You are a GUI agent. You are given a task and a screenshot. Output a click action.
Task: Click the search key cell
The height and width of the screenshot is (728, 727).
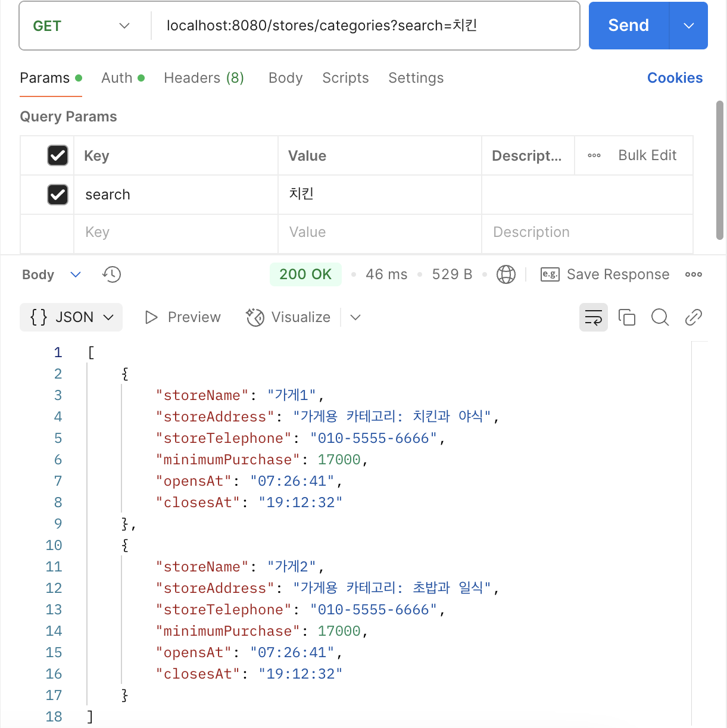176,195
